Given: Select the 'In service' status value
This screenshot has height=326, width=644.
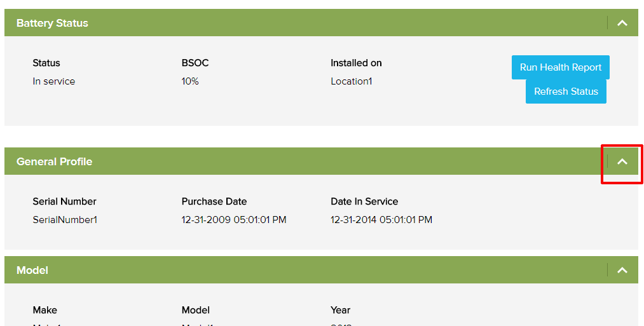Looking at the screenshot, I should pyautogui.click(x=53, y=81).
